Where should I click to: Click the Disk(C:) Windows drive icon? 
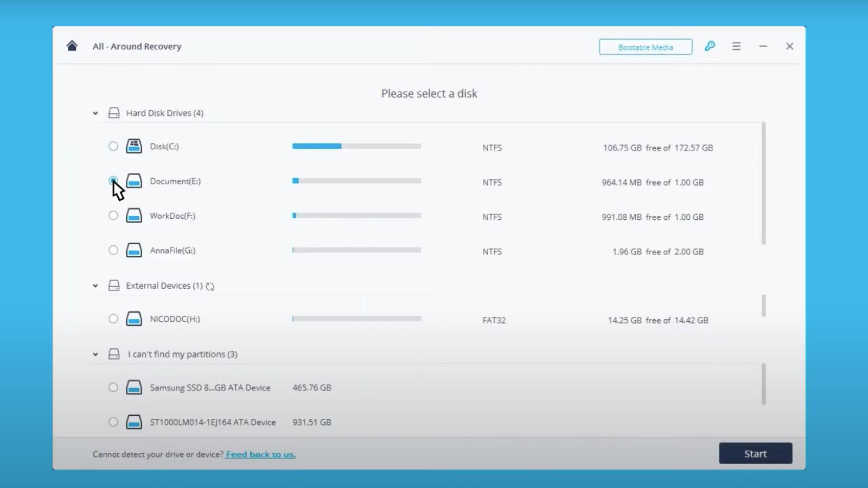(x=134, y=147)
